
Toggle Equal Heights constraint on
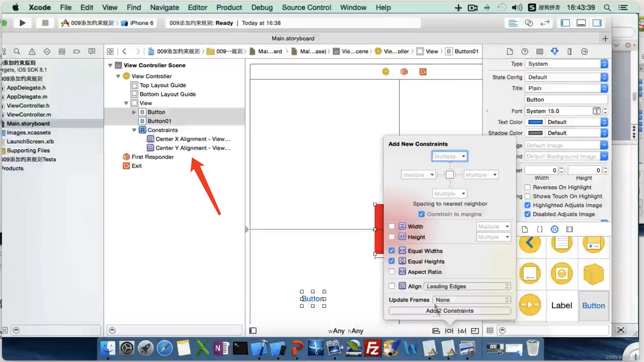click(391, 261)
